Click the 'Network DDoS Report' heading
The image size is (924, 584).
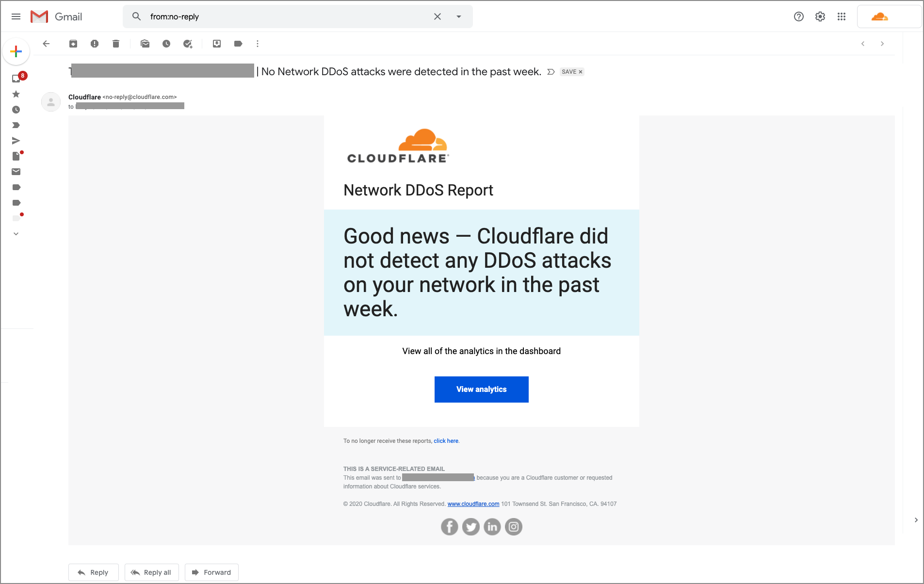tap(418, 190)
